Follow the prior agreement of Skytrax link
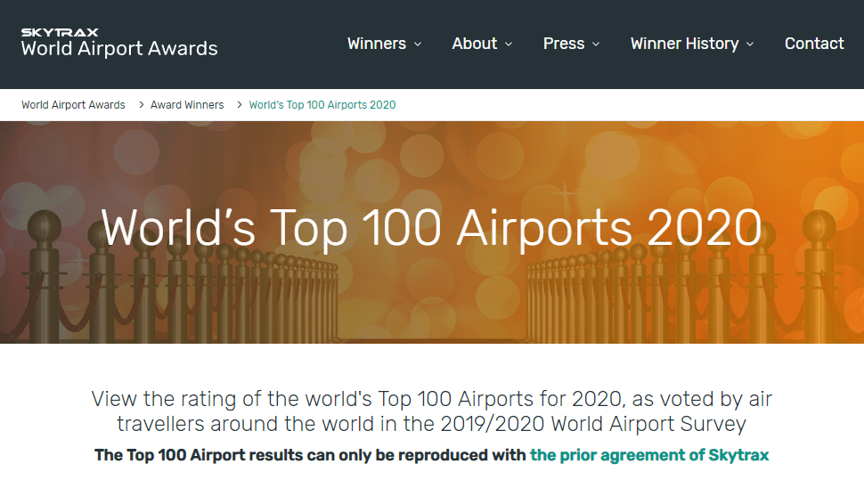Screen dimensions: 864x504 click(x=648, y=455)
